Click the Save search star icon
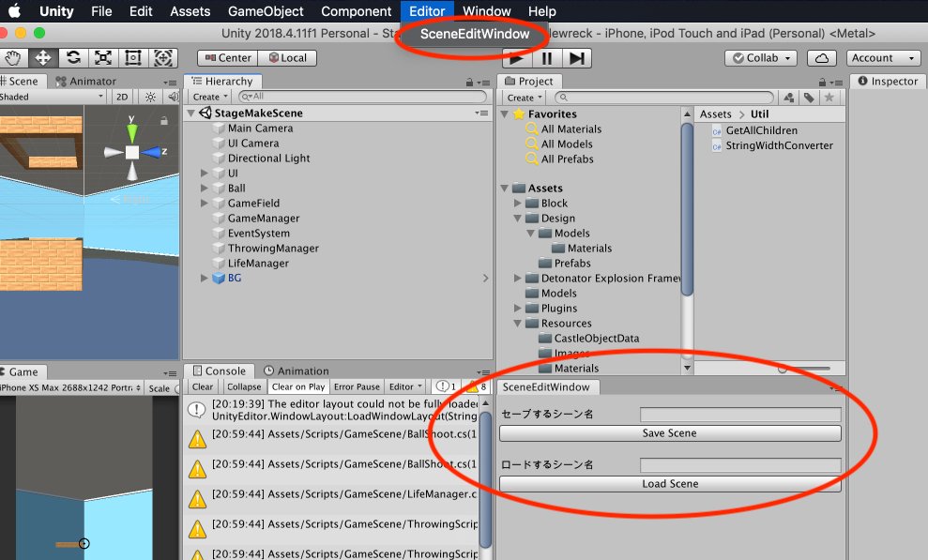Image resolution: width=928 pixels, height=560 pixels. 829,98
